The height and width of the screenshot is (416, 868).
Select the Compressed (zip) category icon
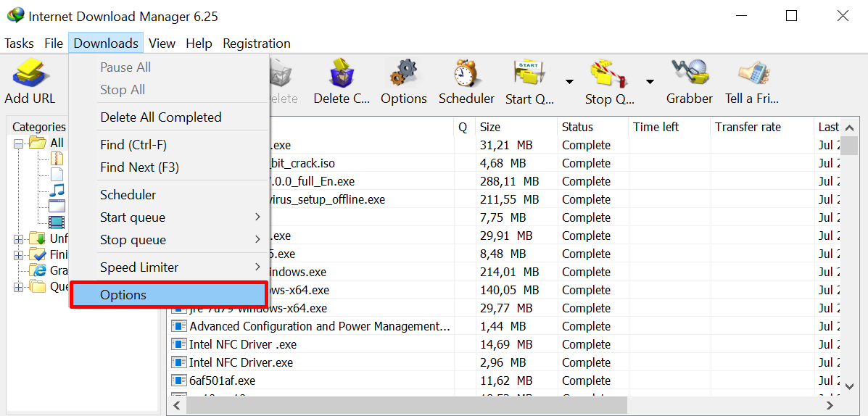[x=57, y=160]
